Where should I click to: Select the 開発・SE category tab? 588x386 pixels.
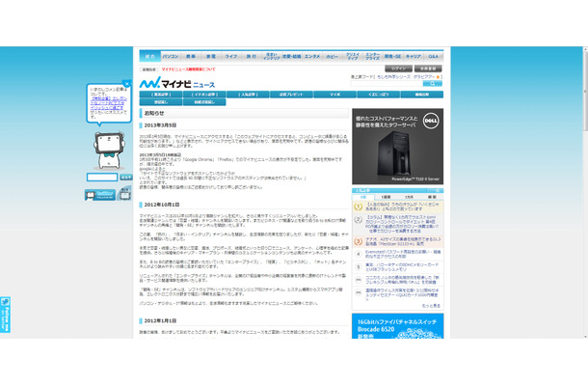coord(393,56)
